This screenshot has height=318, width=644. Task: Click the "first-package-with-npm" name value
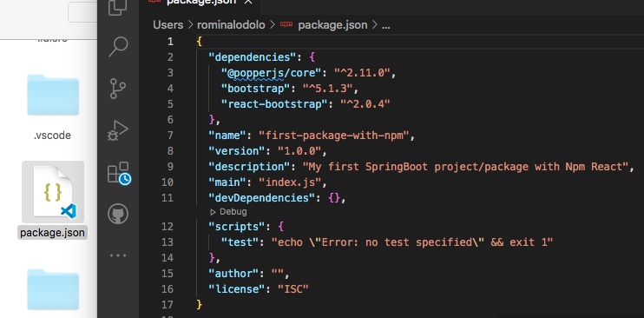(x=334, y=136)
